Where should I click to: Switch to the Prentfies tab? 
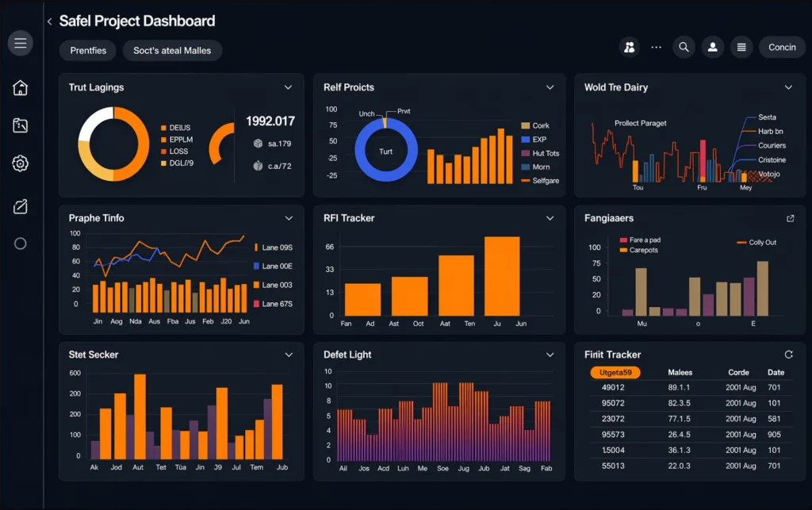88,50
